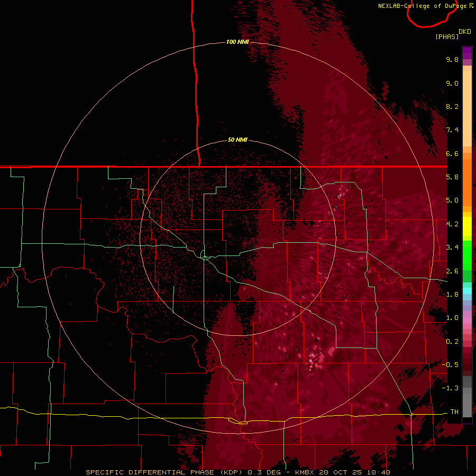Viewport: 476px width, 476px height.
Task: Click the KMBX station identifier in caption
Action: tap(305, 472)
